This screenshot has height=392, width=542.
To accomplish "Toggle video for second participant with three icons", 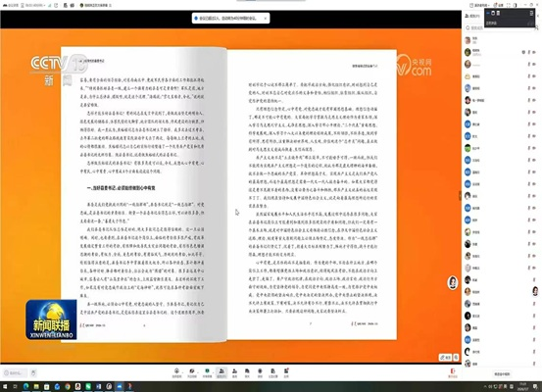I will click(534, 52).
